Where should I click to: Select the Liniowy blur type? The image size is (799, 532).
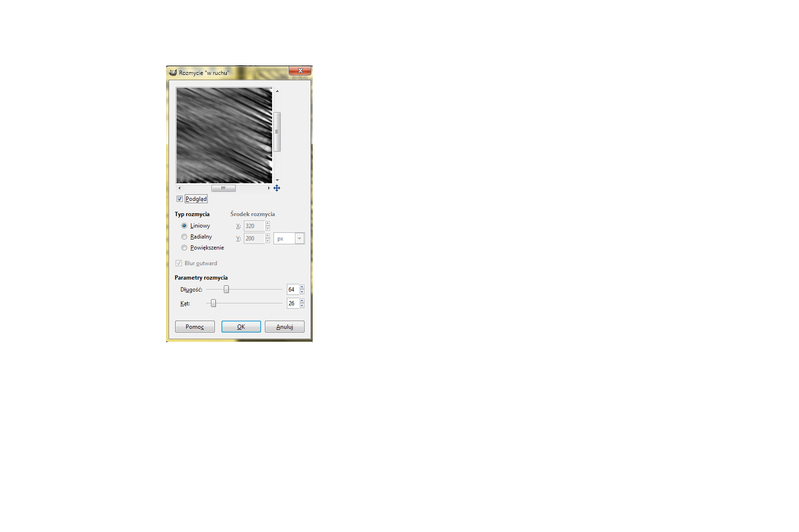(x=184, y=225)
